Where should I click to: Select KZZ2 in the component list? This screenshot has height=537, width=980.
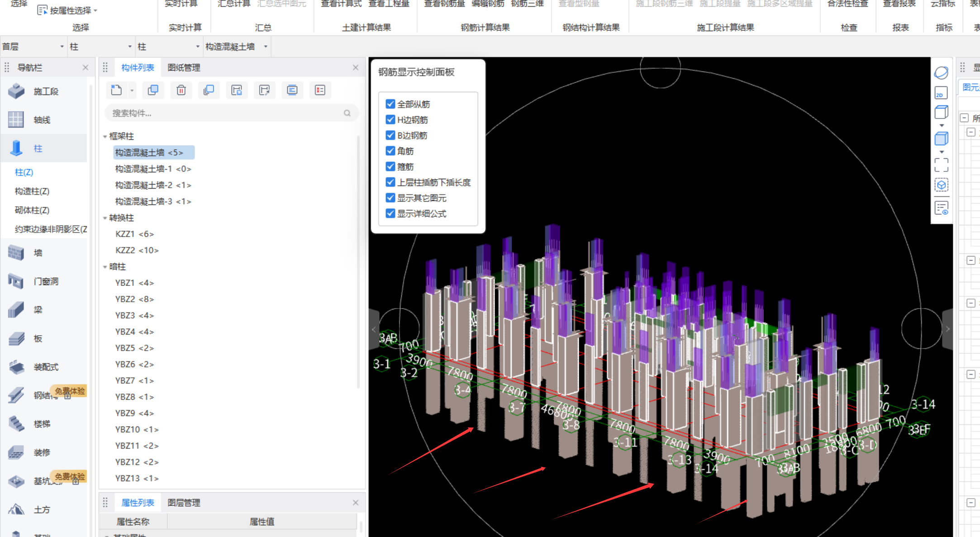(x=137, y=250)
